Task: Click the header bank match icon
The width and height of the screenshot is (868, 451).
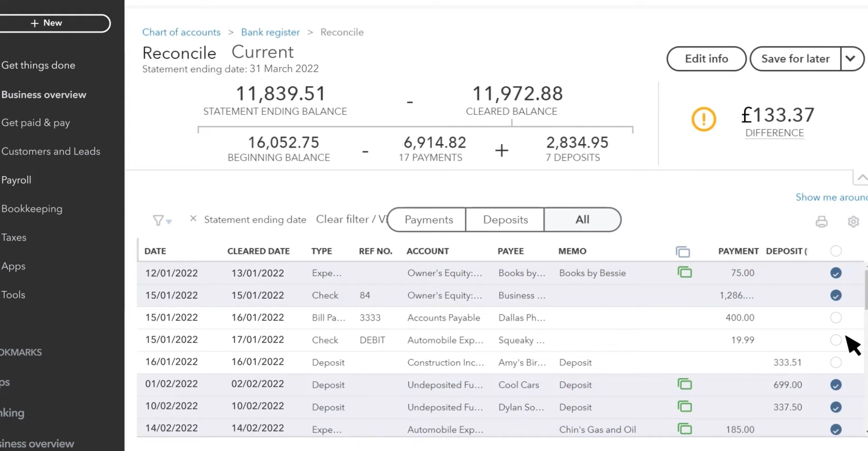Action: tap(682, 251)
